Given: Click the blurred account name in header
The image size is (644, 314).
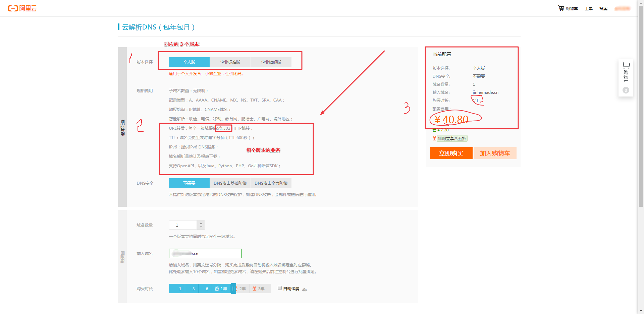Looking at the screenshot, I should pos(622,9).
